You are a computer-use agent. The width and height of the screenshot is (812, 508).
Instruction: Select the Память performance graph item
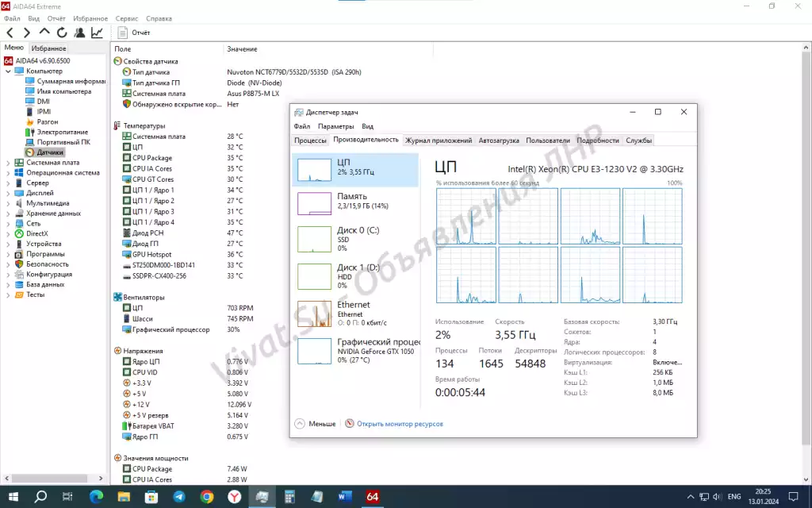click(354, 202)
